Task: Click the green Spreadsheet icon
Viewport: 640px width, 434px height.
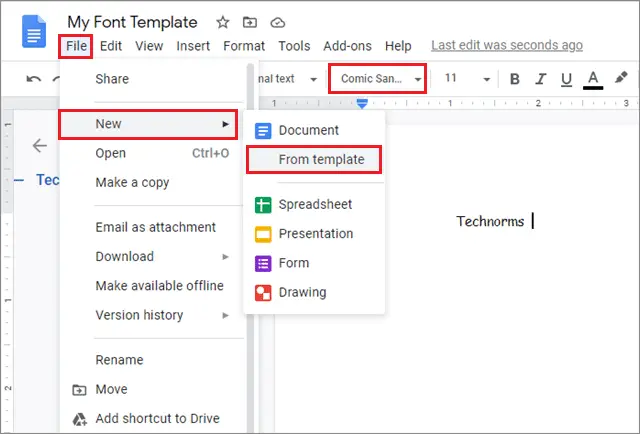Action: pyautogui.click(x=263, y=205)
